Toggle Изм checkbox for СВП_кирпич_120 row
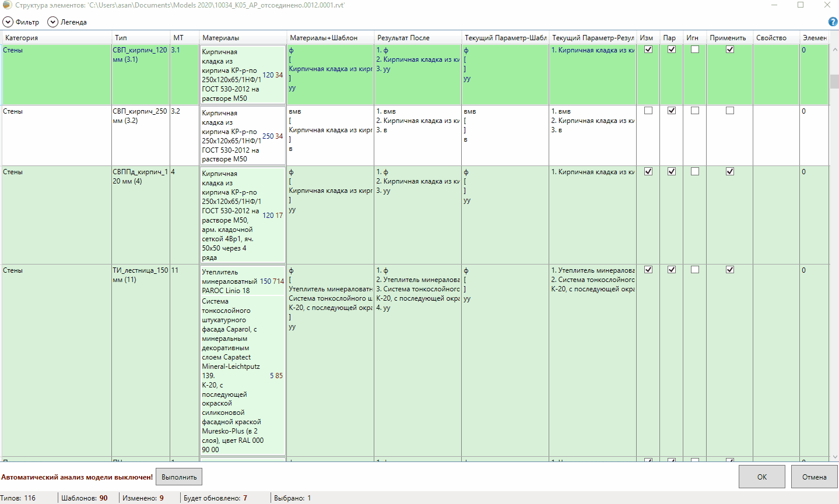Viewport: 839px width, 504px height. [648, 50]
